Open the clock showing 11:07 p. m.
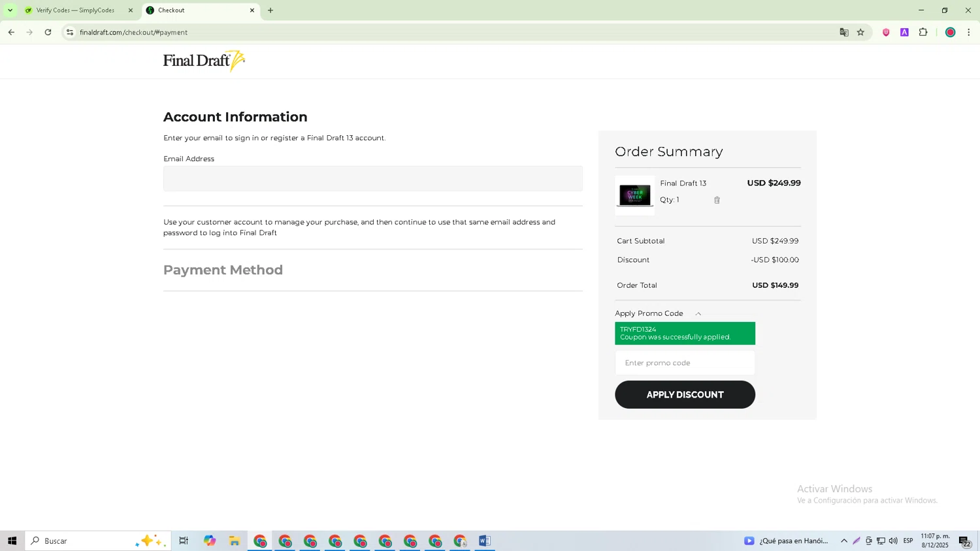 pos(935,541)
